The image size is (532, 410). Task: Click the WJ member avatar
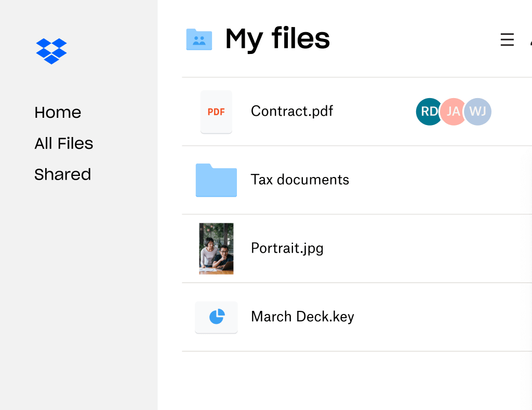(x=478, y=112)
